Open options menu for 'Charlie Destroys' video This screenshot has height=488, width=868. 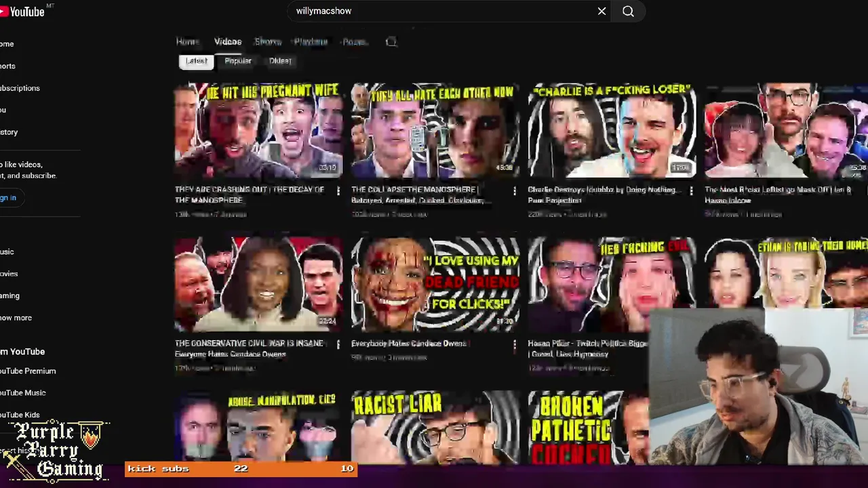pos(692,191)
